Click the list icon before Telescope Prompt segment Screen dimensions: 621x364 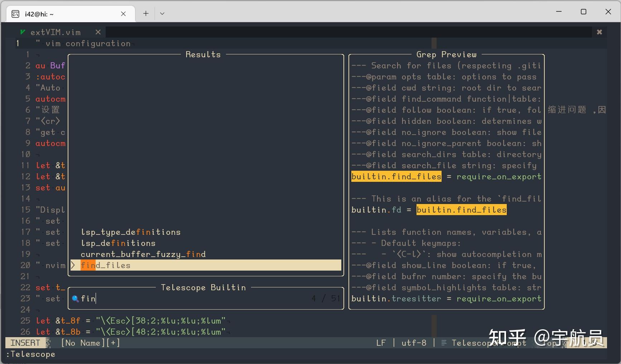click(443, 343)
